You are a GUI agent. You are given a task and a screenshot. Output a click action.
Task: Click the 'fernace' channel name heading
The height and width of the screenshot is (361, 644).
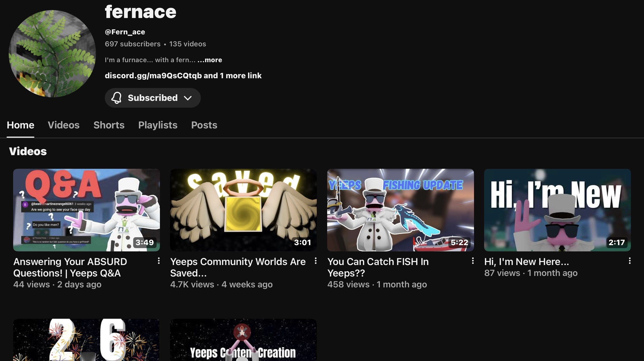141,12
